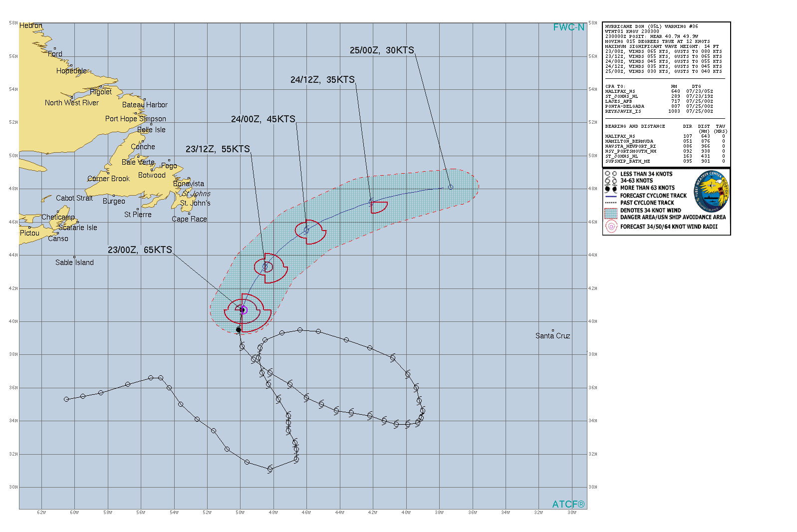Click the 24/12Z forecast position with wind radii

point(372,202)
